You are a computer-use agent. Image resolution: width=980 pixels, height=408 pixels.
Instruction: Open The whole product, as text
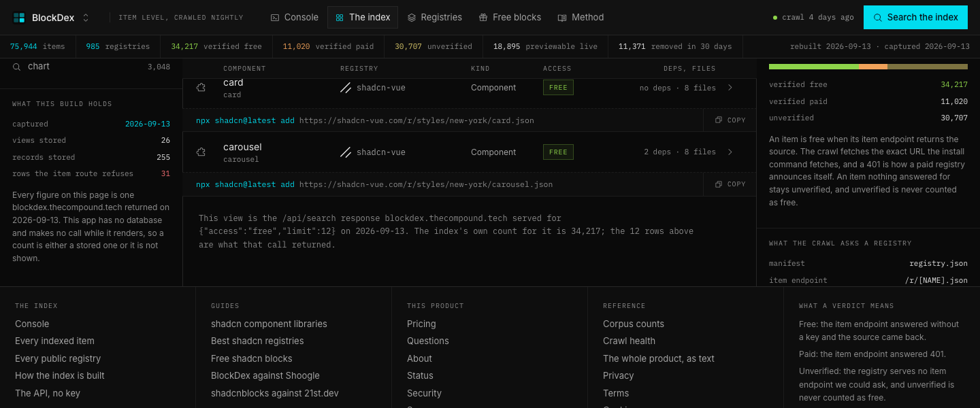[659, 359]
